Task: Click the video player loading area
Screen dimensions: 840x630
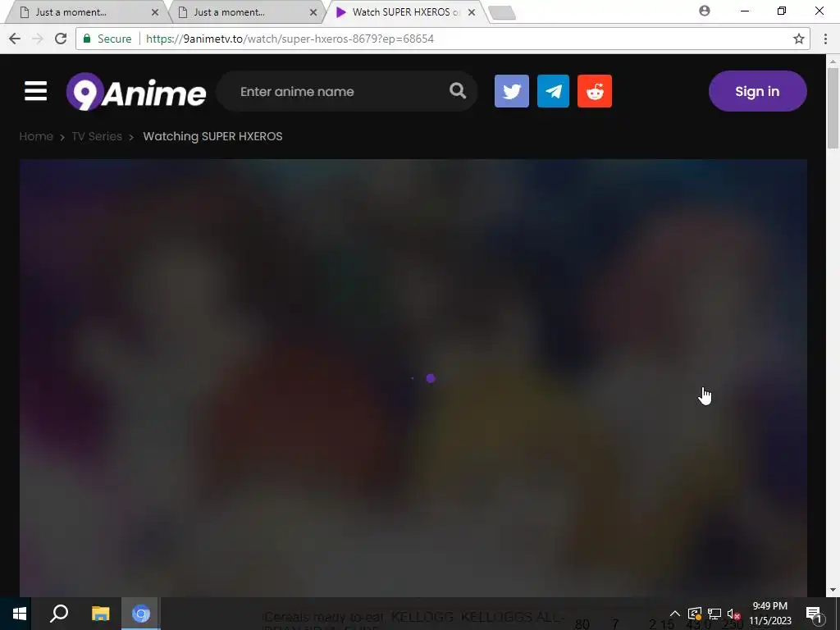Action: 413,378
